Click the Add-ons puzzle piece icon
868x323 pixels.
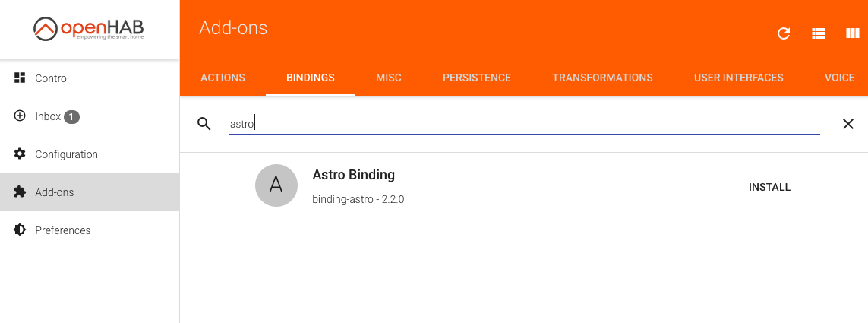pyautogui.click(x=20, y=192)
